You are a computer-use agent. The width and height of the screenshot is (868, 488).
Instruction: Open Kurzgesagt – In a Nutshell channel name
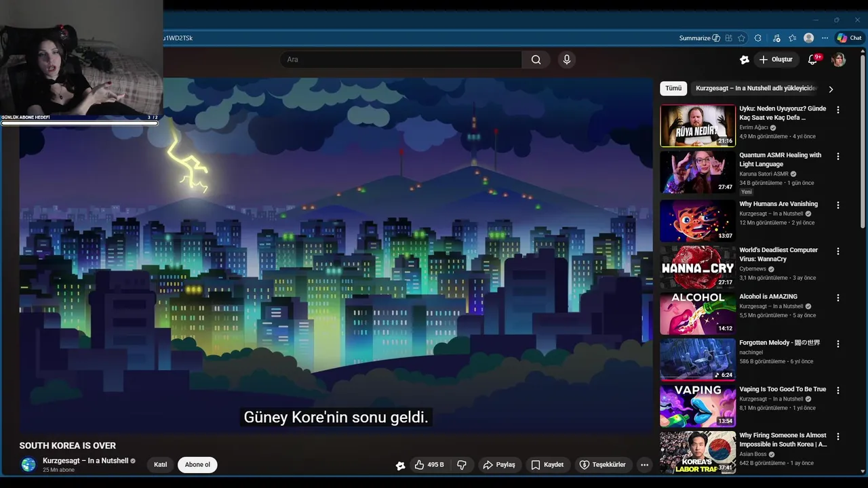coord(85,461)
